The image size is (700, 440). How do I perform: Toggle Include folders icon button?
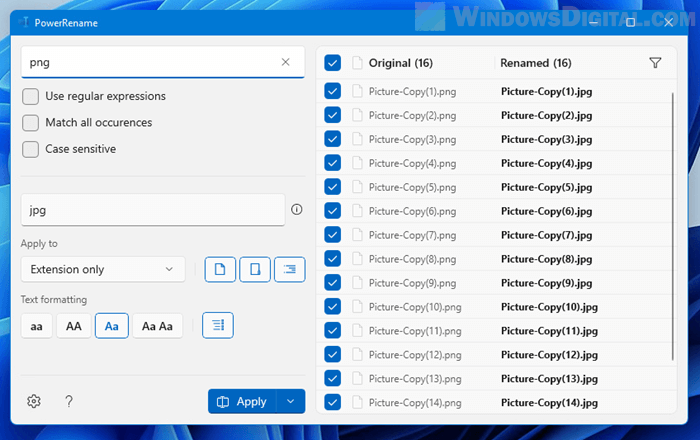click(255, 269)
